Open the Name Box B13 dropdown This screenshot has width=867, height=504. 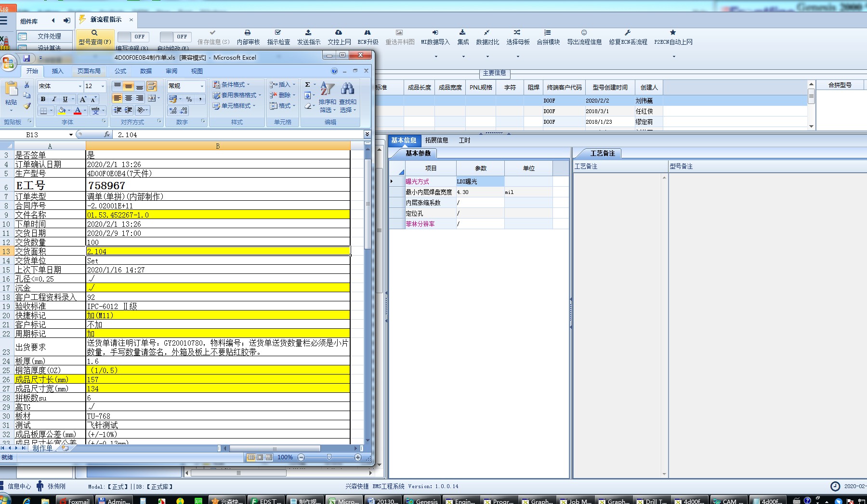point(71,135)
